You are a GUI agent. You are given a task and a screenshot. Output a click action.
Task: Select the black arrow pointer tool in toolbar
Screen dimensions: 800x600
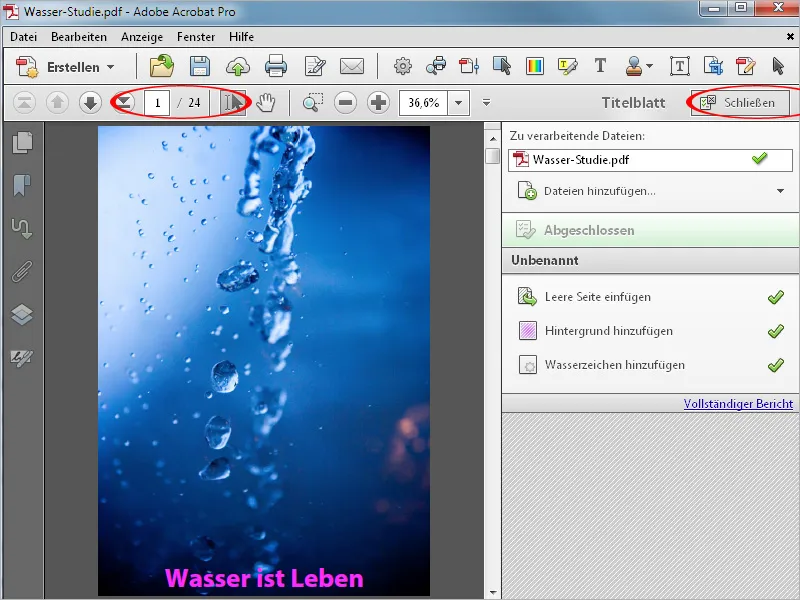(x=778, y=66)
